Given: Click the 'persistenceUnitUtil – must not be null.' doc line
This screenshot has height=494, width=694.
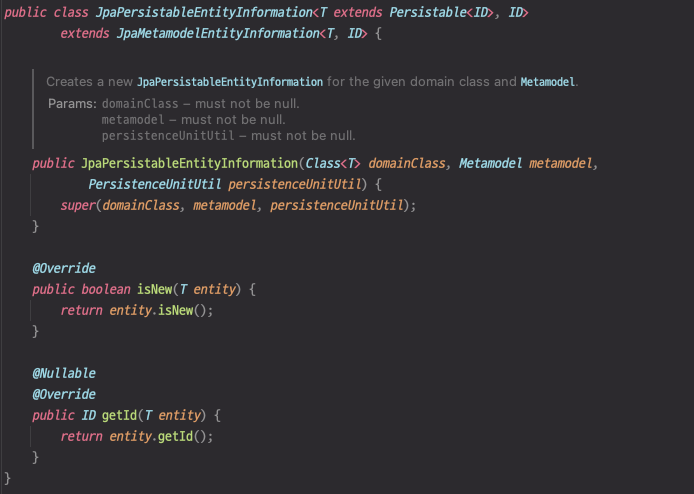Looking at the screenshot, I should [x=228, y=136].
